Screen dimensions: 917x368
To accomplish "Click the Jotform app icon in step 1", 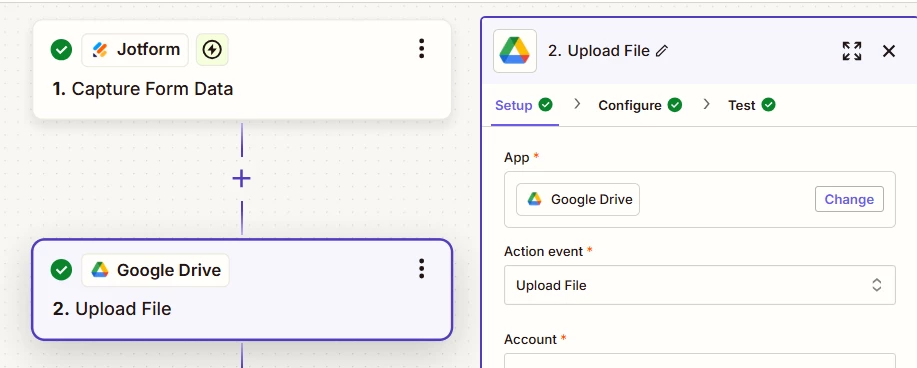I will 100,50.
